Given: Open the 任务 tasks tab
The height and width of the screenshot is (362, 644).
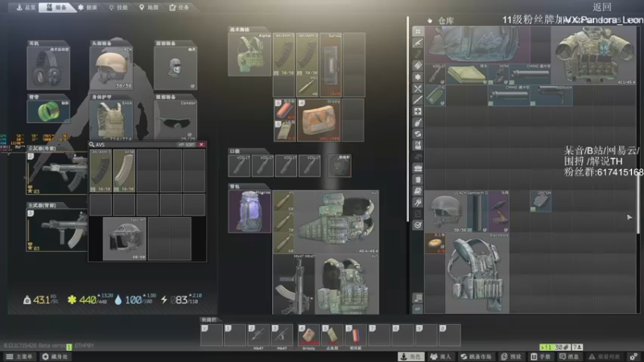Looking at the screenshot, I should point(180,7).
